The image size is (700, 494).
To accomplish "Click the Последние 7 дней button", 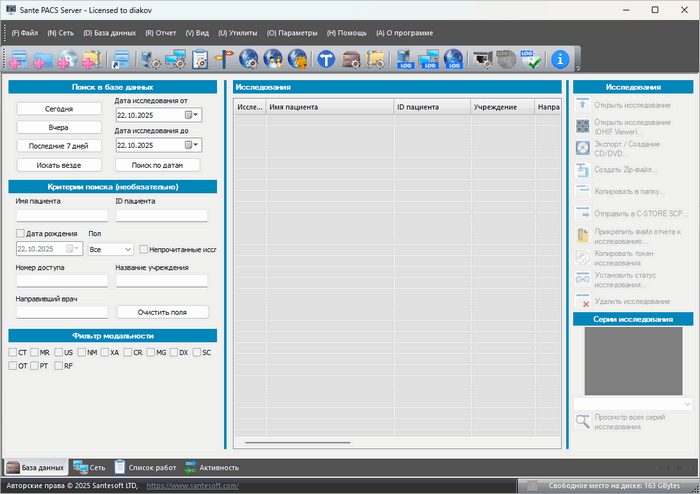I will pyautogui.click(x=59, y=146).
